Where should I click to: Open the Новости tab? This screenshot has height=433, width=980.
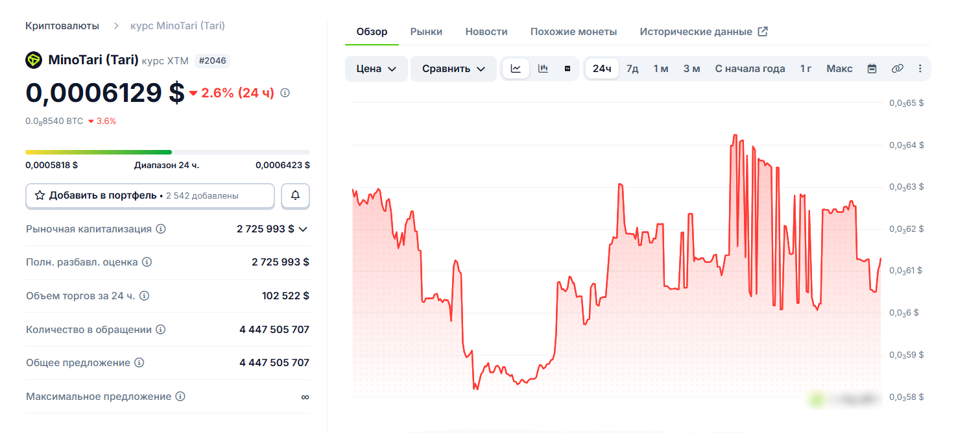pyautogui.click(x=486, y=31)
